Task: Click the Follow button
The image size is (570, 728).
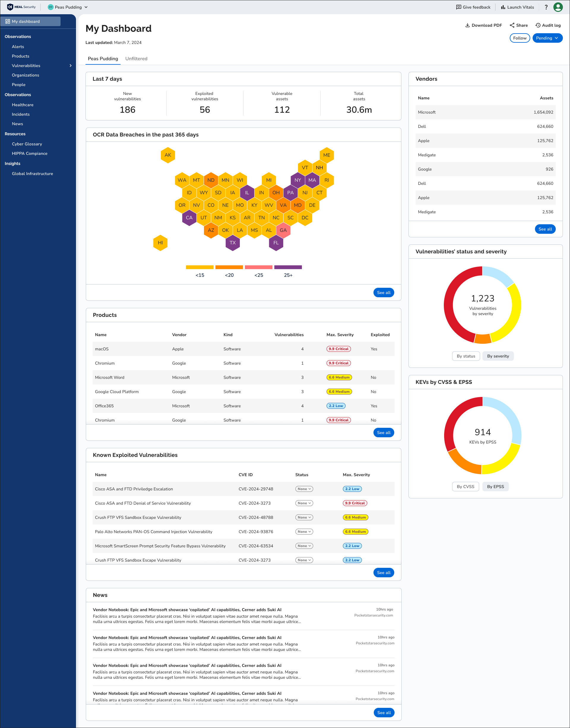Action: click(x=520, y=38)
